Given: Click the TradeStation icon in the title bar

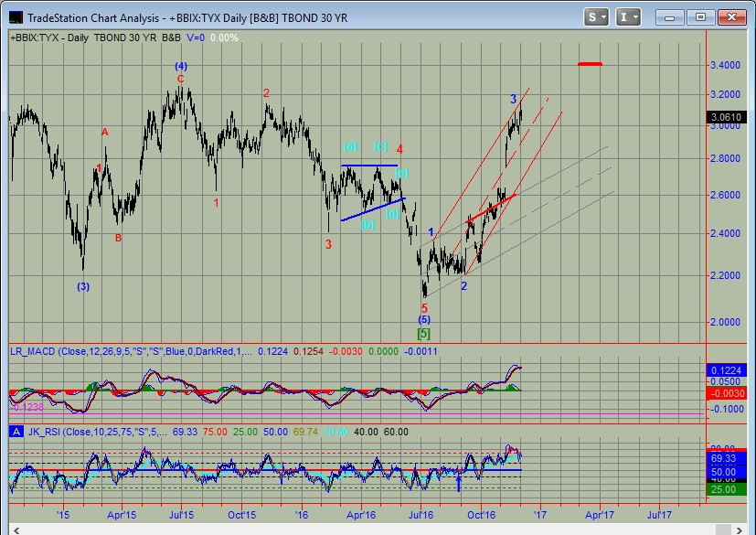Looking at the screenshot, I should coord(16,18).
